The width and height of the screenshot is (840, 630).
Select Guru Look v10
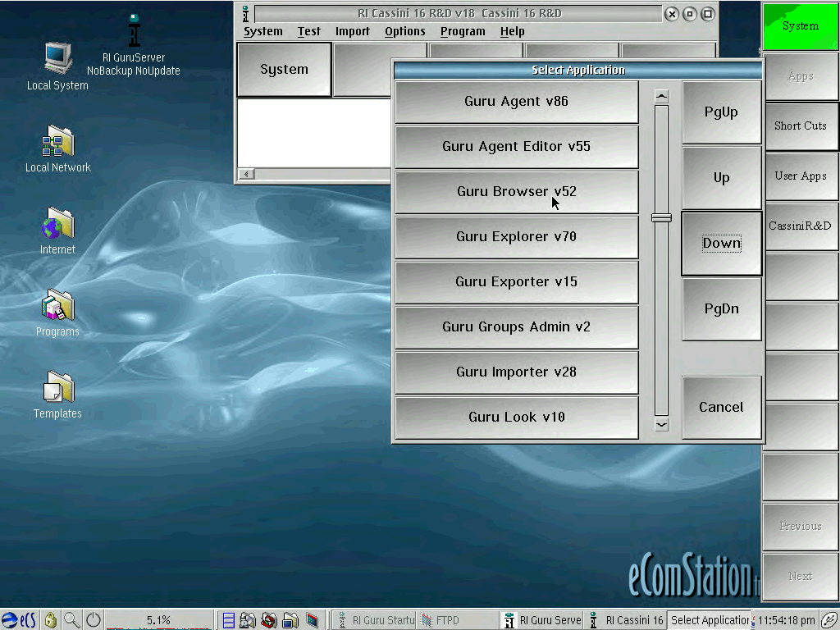point(517,417)
